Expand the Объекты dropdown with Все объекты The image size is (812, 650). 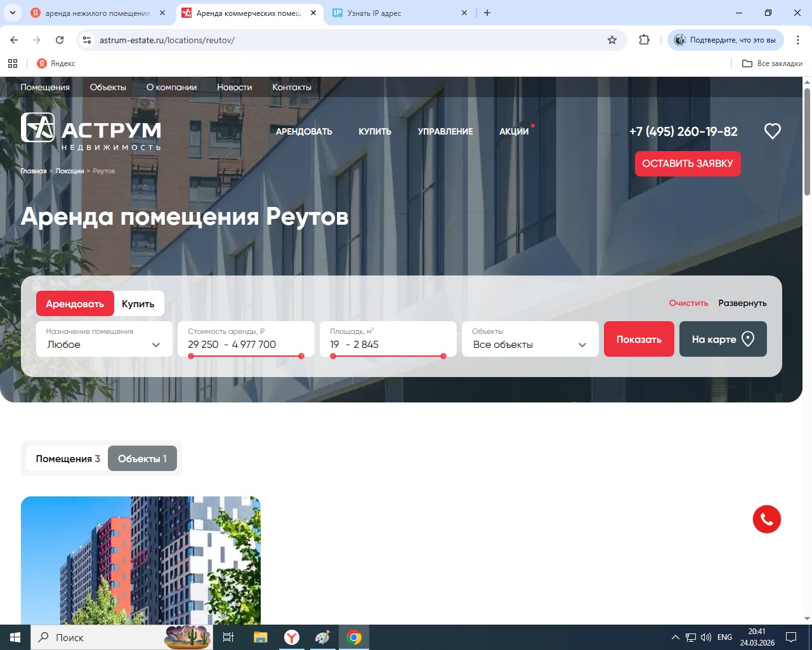pyautogui.click(x=530, y=339)
